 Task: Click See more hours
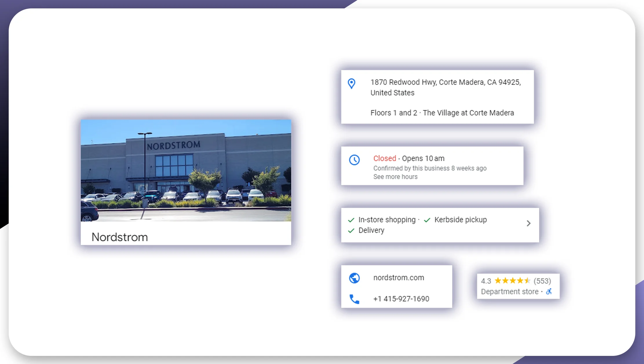395,177
